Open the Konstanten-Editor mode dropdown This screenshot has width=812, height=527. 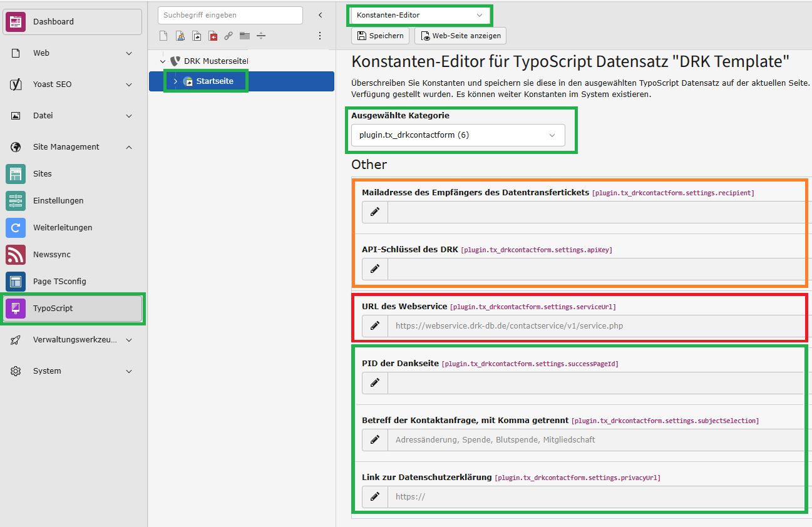click(x=419, y=15)
